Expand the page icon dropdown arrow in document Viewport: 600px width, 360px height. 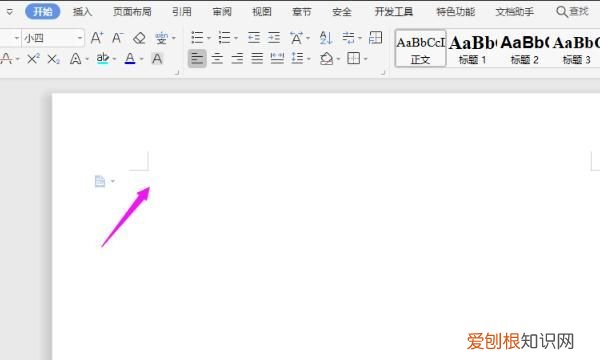(112, 181)
